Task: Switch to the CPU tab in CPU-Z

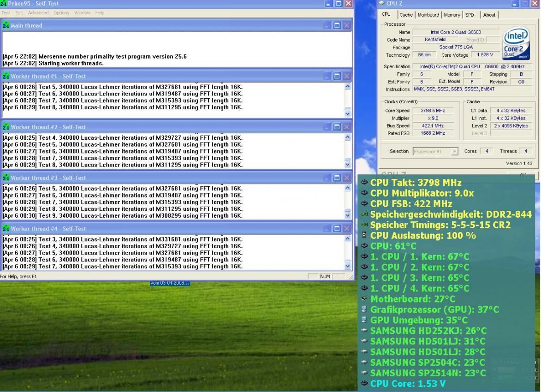Action: [x=386, y=14]
